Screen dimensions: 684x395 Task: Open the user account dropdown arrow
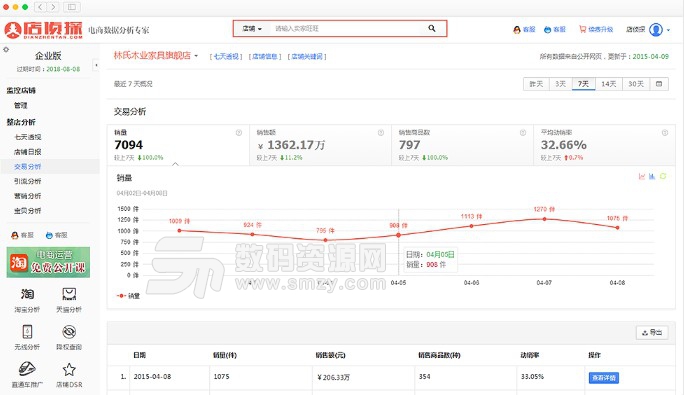tap(668, 30)
